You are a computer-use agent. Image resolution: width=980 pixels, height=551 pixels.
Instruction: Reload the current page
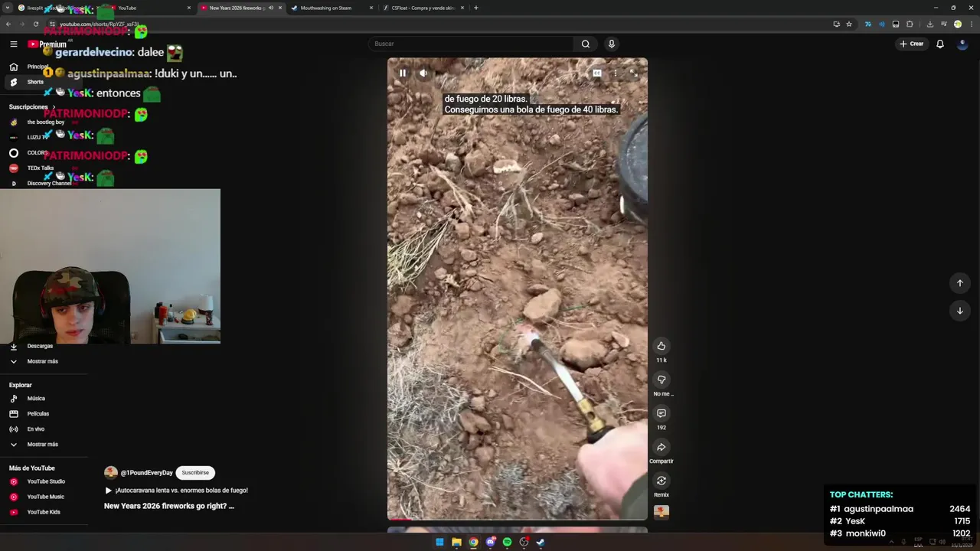click(35, 24)
